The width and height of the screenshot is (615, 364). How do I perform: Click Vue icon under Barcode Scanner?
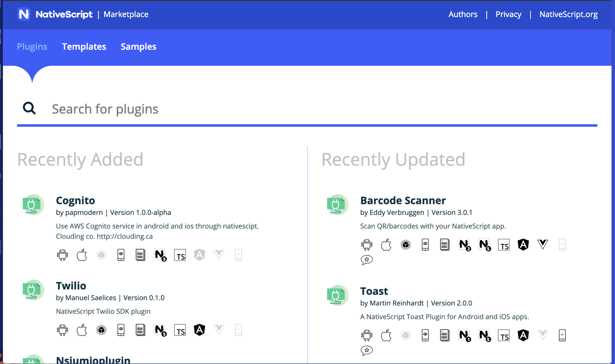tap(542, 244)
